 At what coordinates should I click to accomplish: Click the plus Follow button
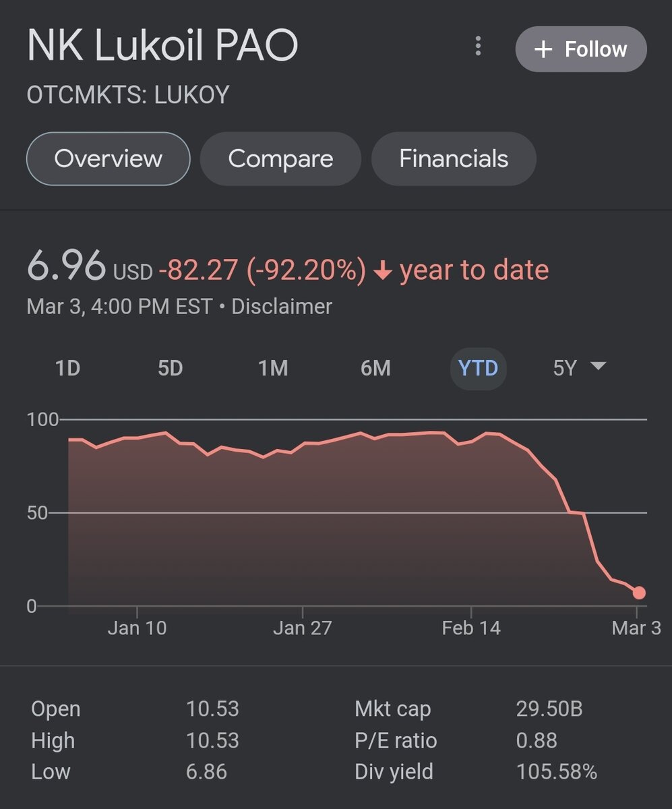pos(581,49)
